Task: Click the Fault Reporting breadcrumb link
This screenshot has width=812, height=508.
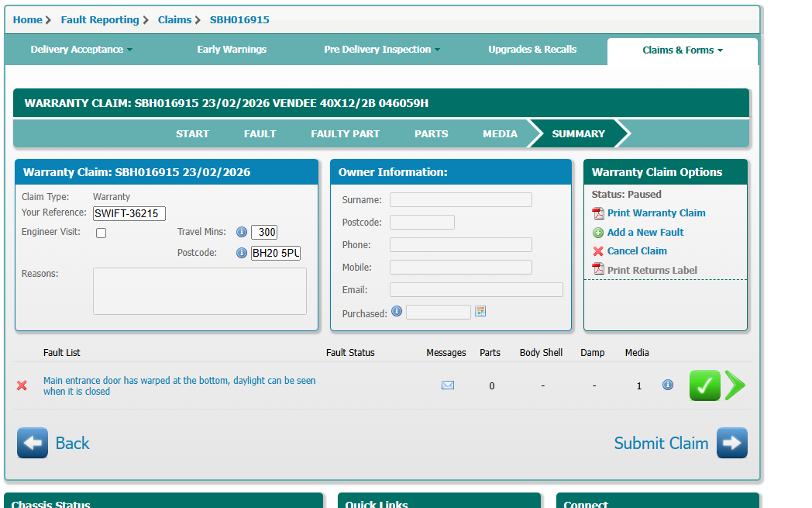Action: tap(100, 19)
